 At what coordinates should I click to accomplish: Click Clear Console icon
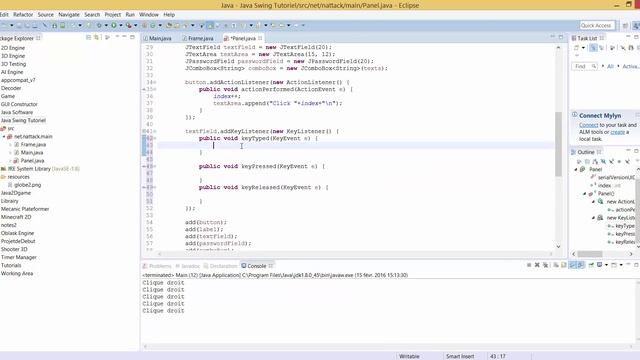(x=556, y=265)
